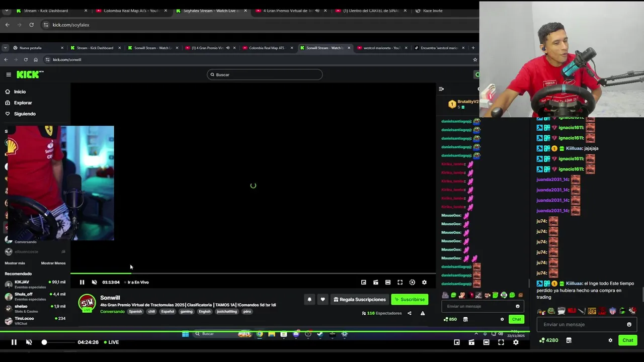Screen dimensions: 644x362
Task: Click the Regala Suscripciones button
Action: pos(360,299)
